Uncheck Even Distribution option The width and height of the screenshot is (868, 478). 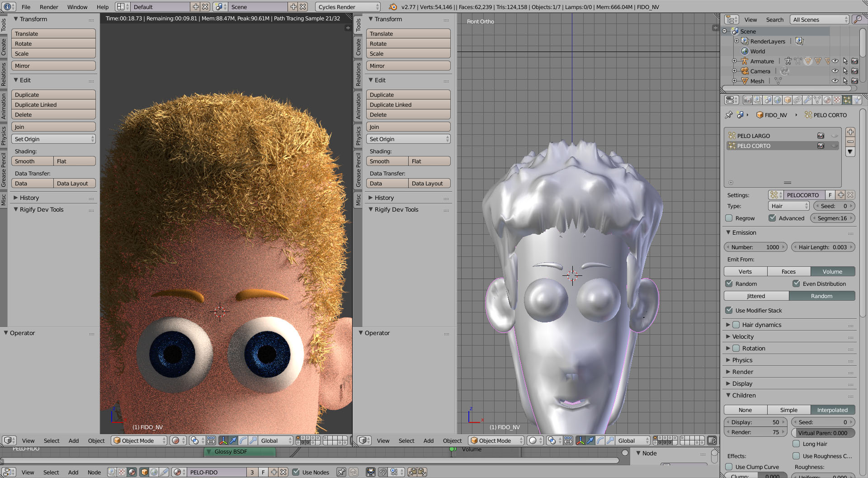pos(796,284)
